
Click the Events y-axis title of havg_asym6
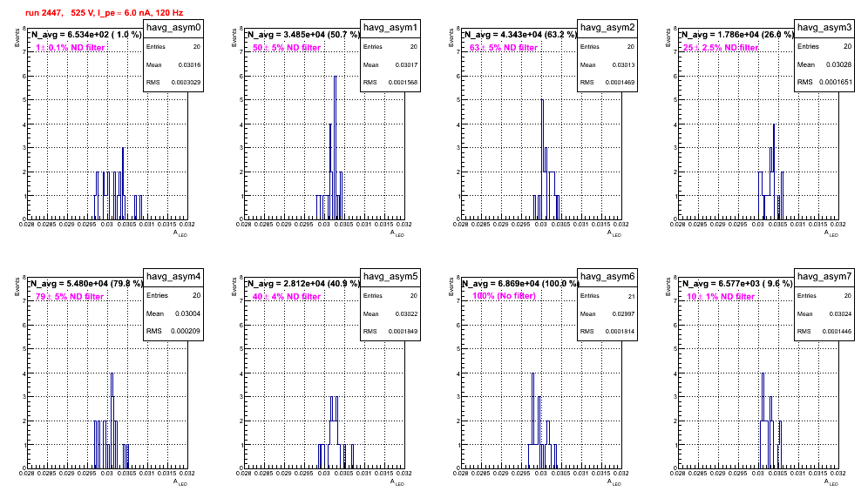pyautogui.click(x=451, y=286)
